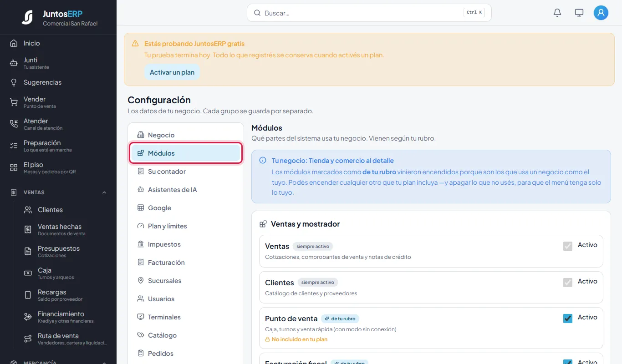Open the Google settings tab
Screen dimensions: 622x364
(x=186, y=208)
